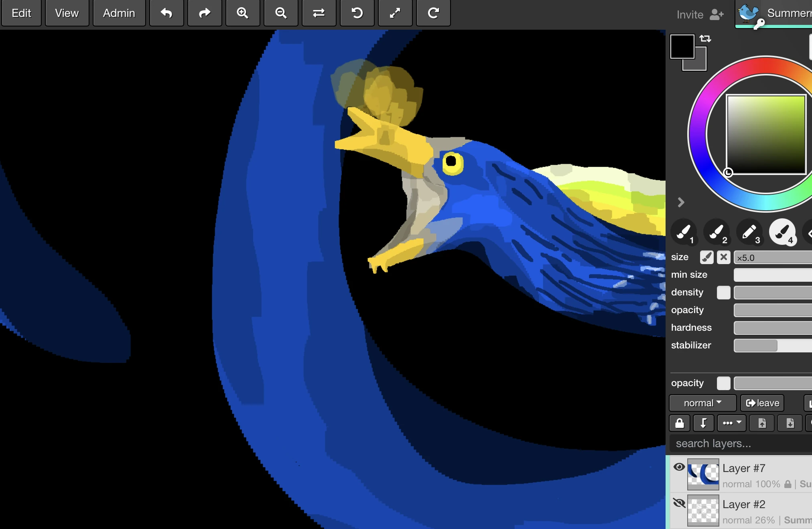
Task: Toggle the density pressure checkbox
Action: [x=724, y=293]
